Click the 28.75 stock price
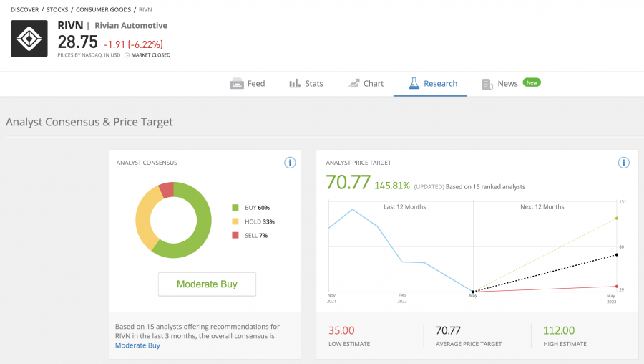 coord(77,42)
